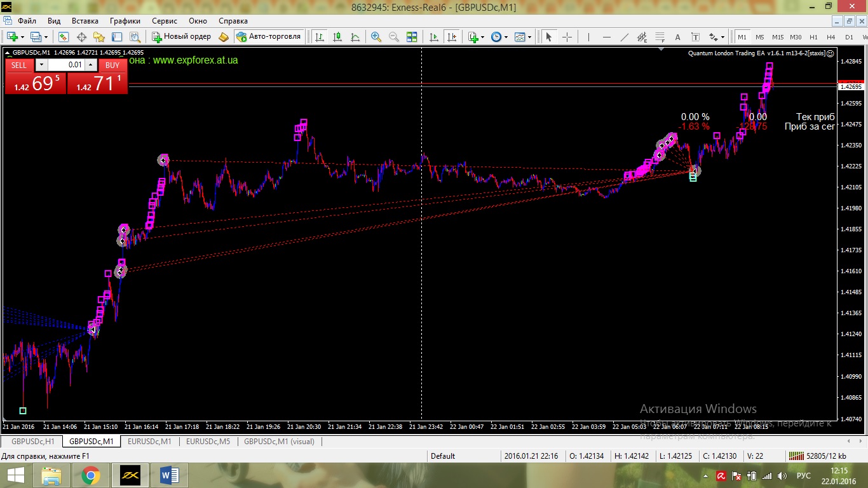Open the Templates icon
This screenshot has width=868, height=488.
coord(520,37)
